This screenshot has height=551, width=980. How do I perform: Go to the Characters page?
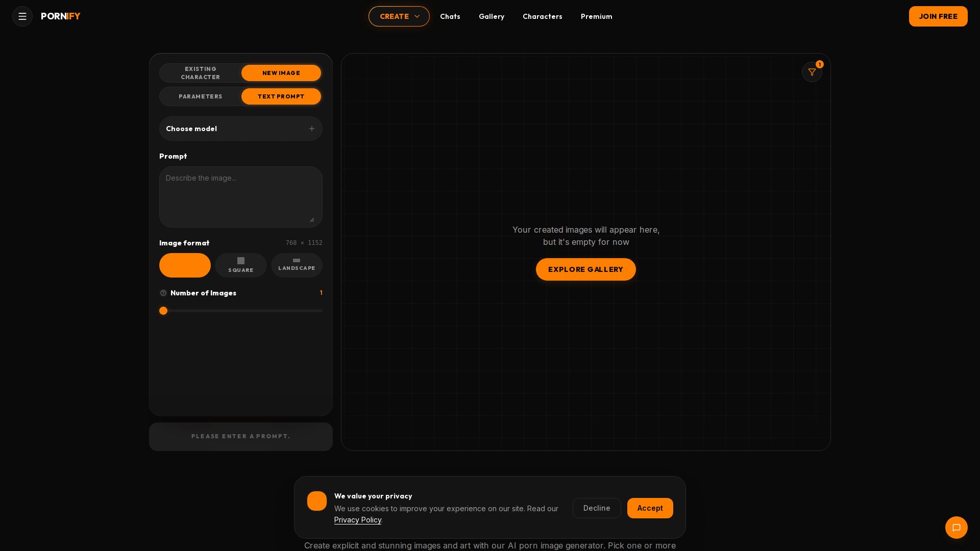click(543, 16)
